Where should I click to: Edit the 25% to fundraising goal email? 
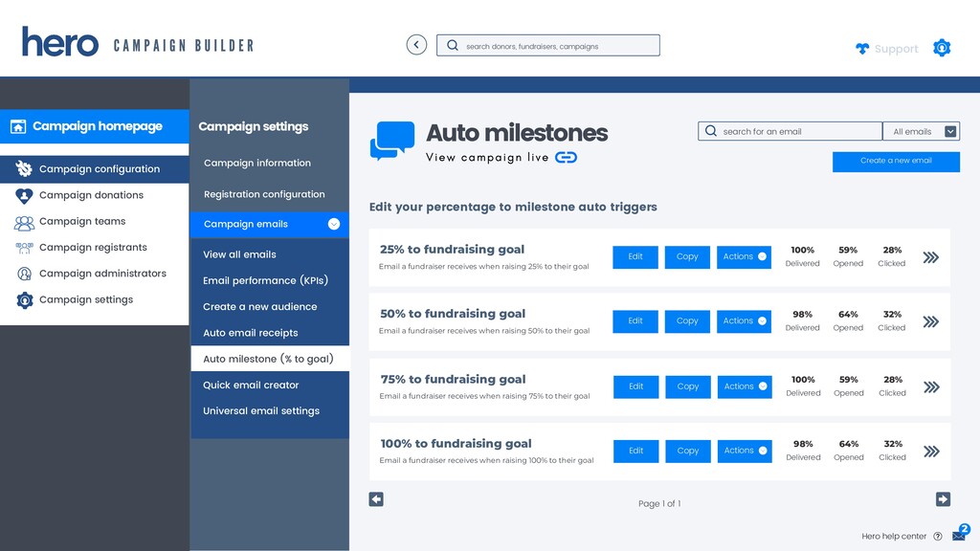[635, 256]
